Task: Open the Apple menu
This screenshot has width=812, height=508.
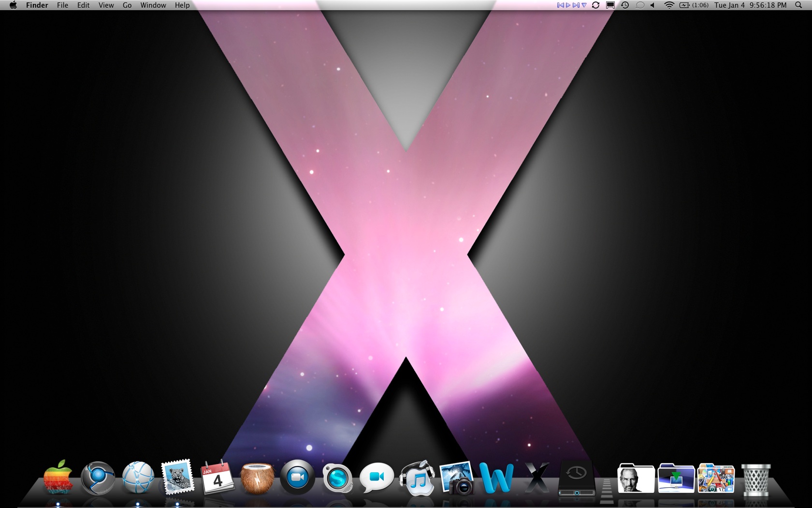Action: click(x=13, y=5)
